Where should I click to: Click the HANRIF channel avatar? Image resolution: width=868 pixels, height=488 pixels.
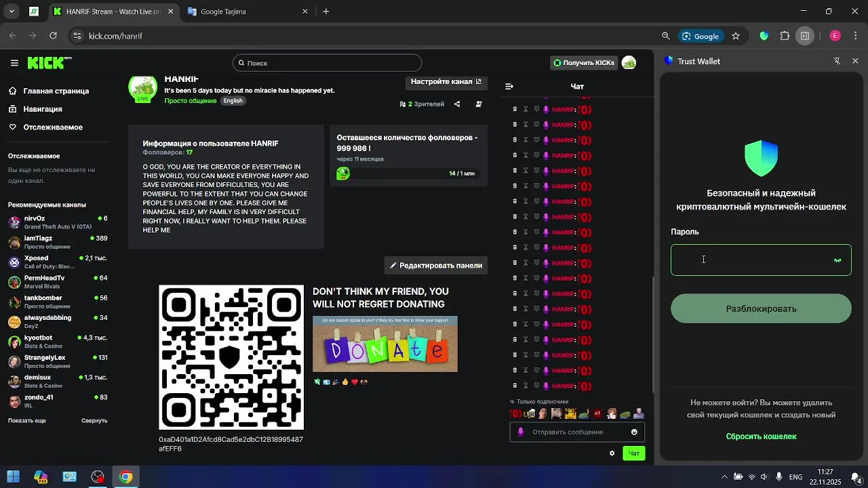(142, 89)
